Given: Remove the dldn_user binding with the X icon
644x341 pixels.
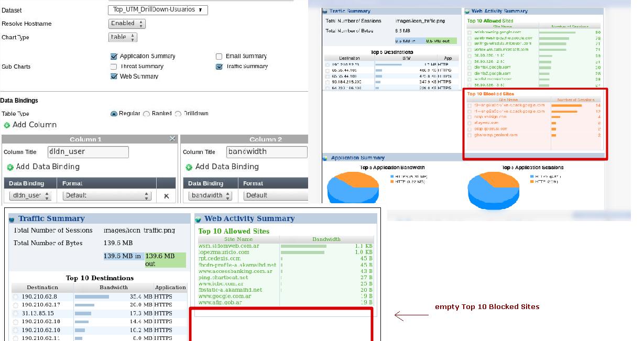Looking at the screenshot, I should click(166, 196).
